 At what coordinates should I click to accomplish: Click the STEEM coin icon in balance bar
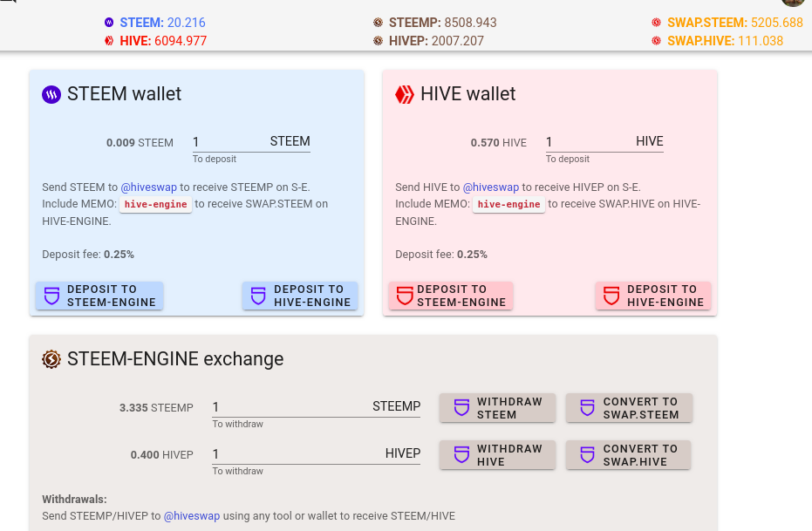[x=109, y=23]
